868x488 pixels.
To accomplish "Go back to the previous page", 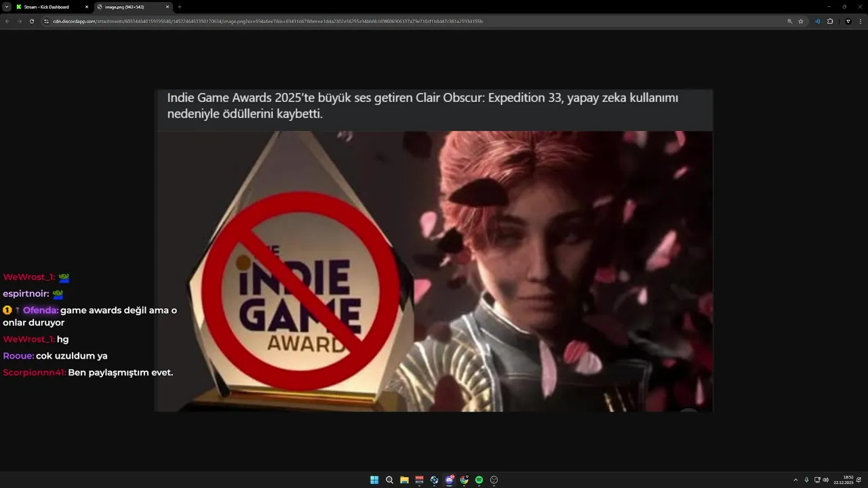I will (7, 21).
